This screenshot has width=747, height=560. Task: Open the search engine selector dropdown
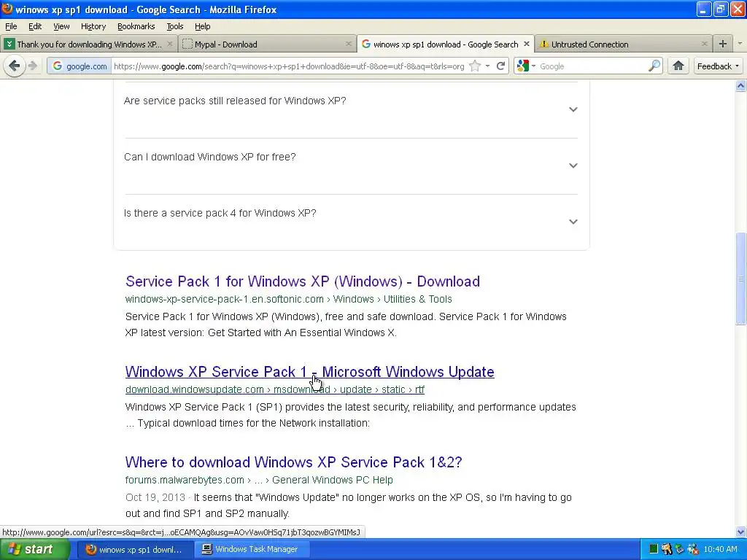point(527,66)
